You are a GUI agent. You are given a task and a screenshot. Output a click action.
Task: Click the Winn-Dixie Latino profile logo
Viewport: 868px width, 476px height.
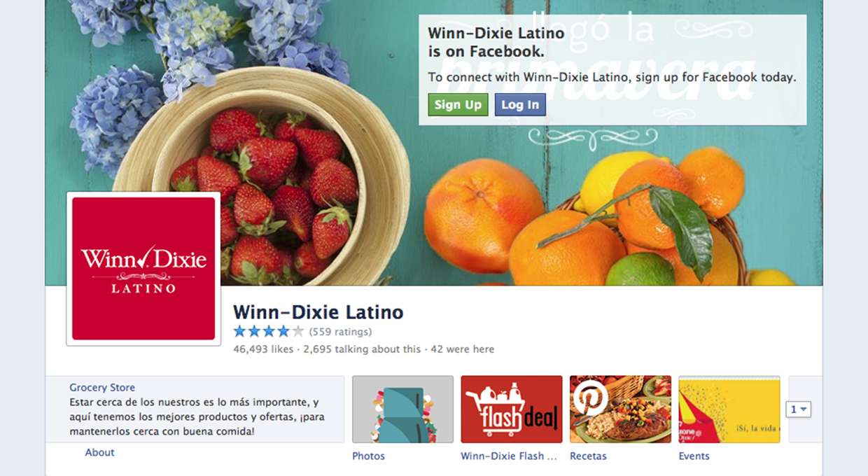pos(143,269)
